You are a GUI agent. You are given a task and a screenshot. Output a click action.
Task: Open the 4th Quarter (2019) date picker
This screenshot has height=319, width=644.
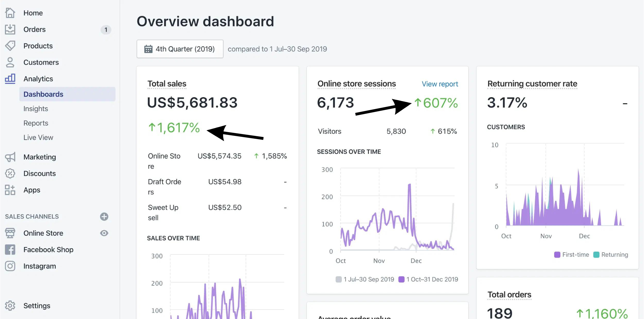tap(180, 49)
